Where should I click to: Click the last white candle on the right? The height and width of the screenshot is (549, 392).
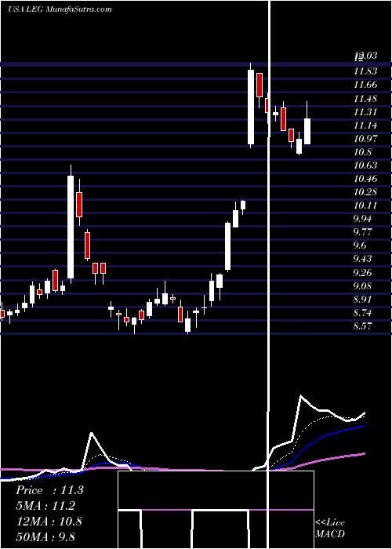[307, 131]
